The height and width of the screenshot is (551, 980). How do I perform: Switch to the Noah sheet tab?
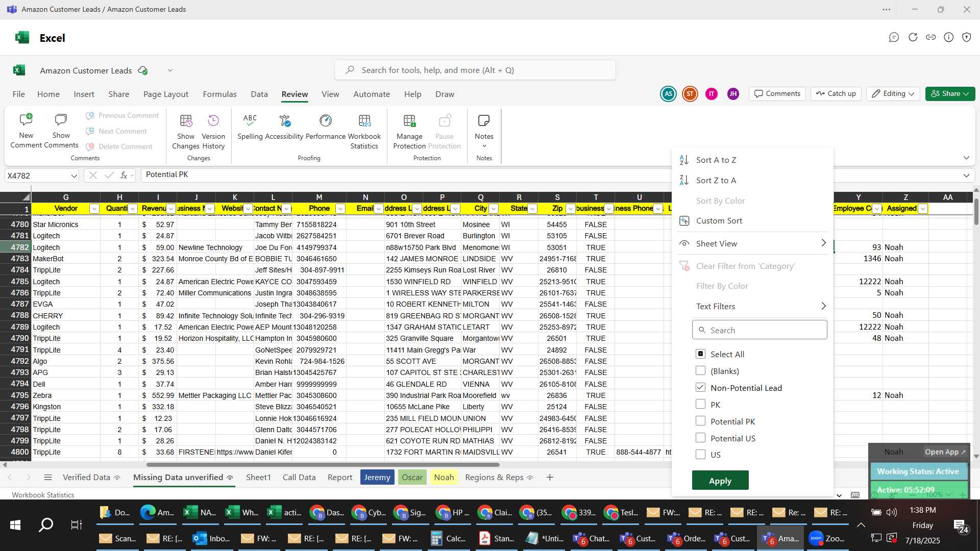tap(444, 478)
